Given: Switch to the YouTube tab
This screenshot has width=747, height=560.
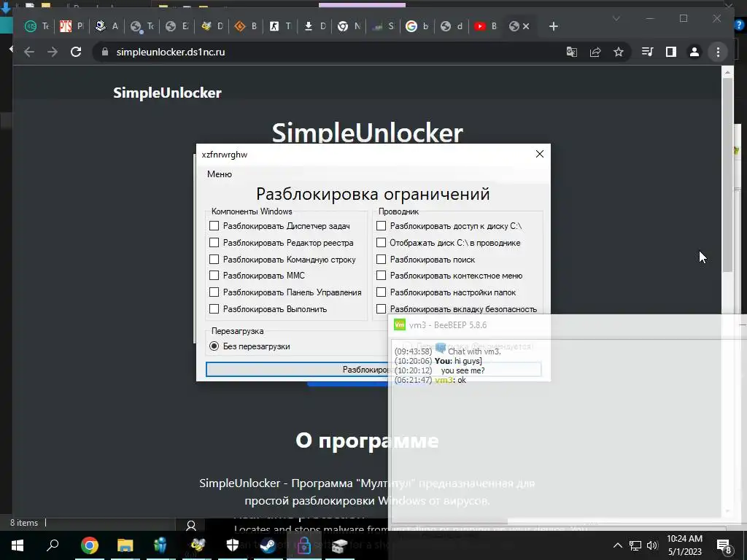Looking at the screenshot, I should pos(485,26).
